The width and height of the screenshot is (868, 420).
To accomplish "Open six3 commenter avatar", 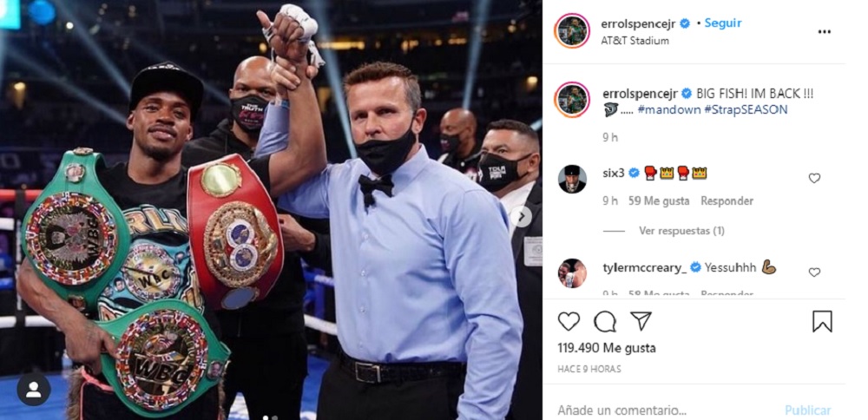I will (572, 179).
